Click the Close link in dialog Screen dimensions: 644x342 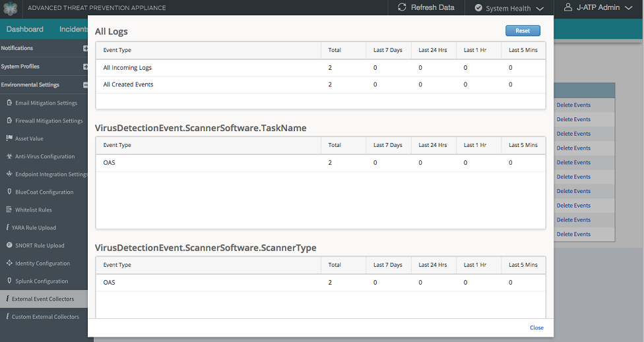(536, 328)
